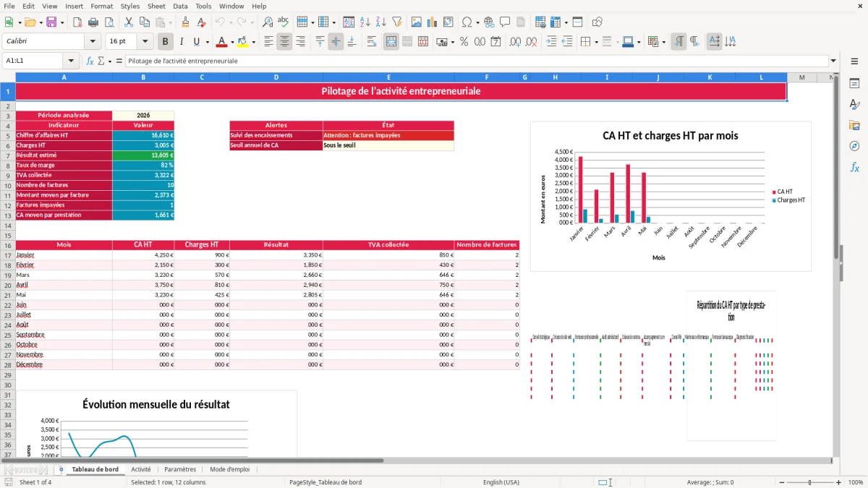This screenshot has width=868, height=488.
Task: Click the Format as Percent icon
Action: [464, 42]
